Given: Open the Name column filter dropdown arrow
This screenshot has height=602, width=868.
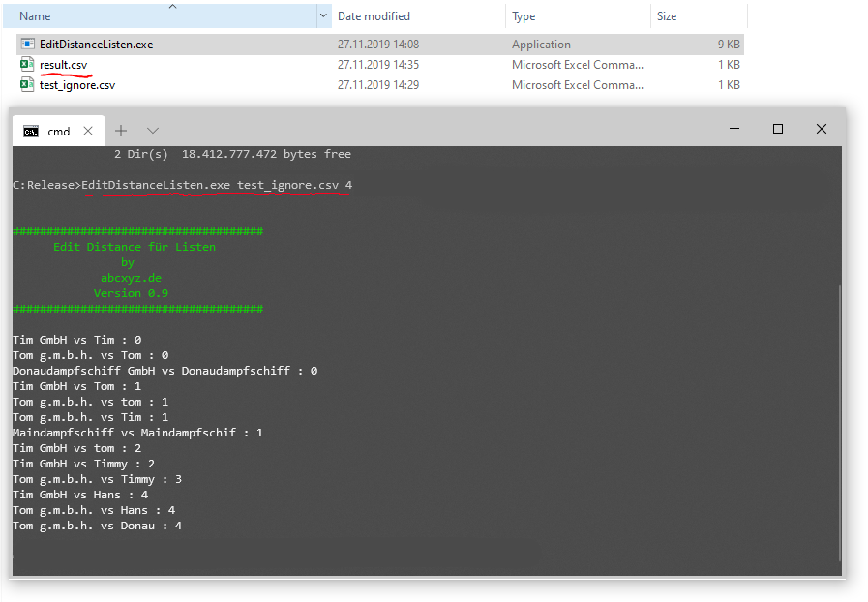Looking at the screenshot, I should coord(323,16).
